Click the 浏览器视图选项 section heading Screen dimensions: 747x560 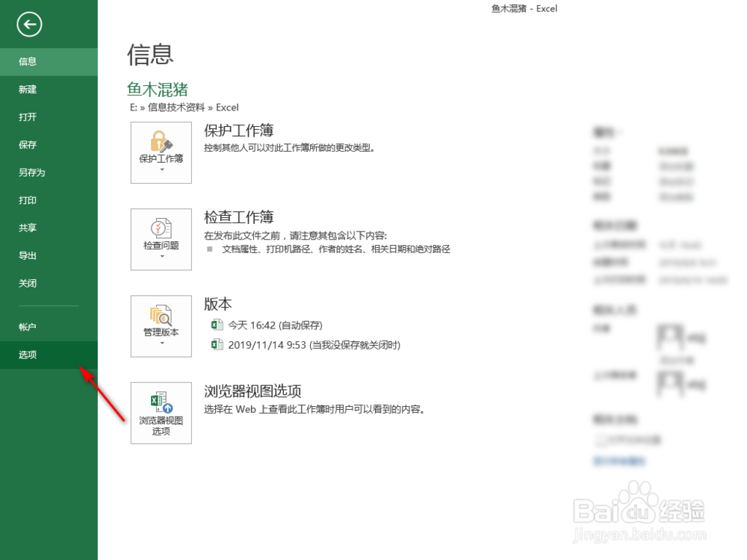click(x=252, y=391)
